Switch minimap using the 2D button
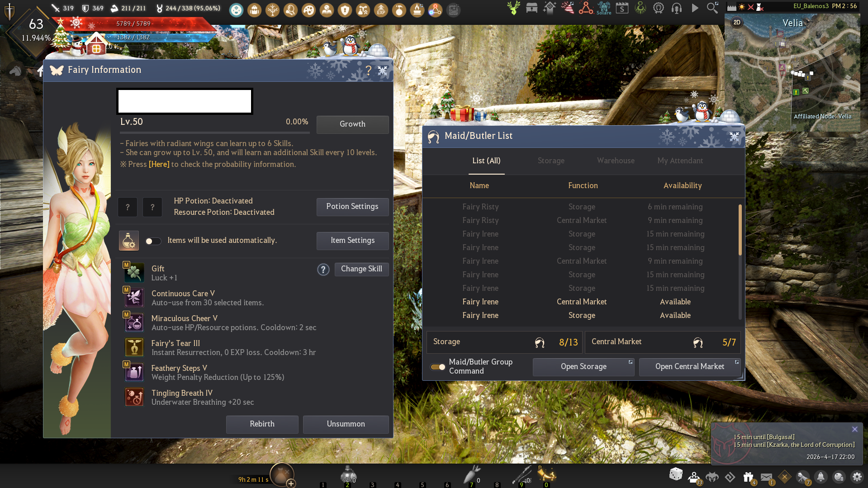The width and height of the screenshot is (868, 488). coord(737,22)
